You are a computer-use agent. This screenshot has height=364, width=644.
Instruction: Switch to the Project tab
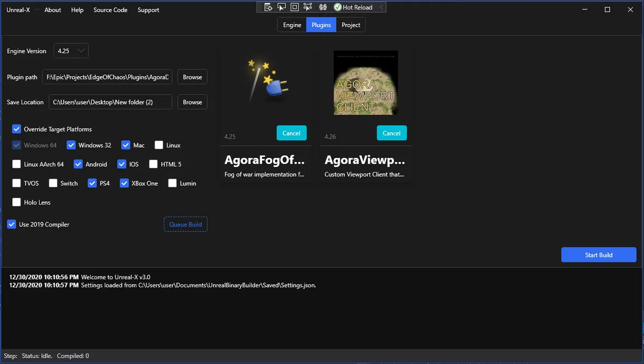pos(351,25)
